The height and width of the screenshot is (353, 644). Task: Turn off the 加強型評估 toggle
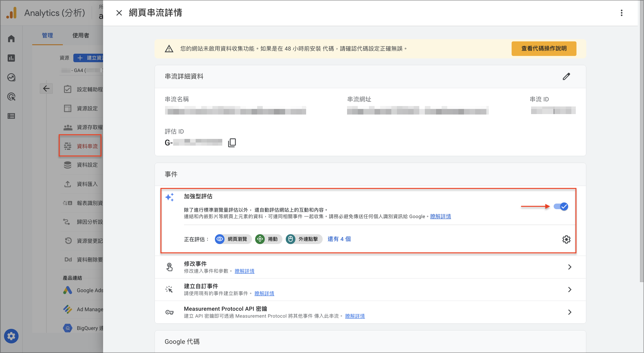click(x=561, y=206)
